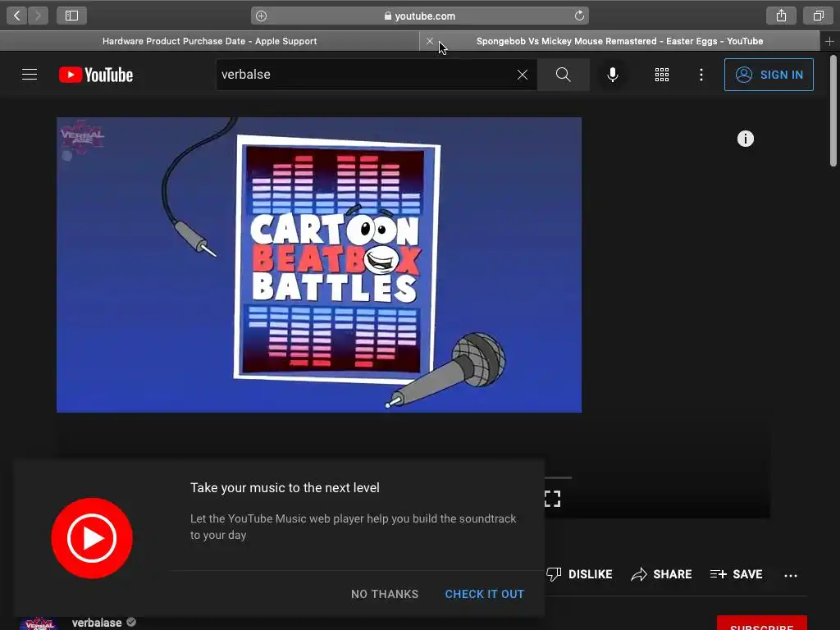Switch to the Hardware Product Purchase Date tab
Screen dimensions: 840x630
point(209,41)
